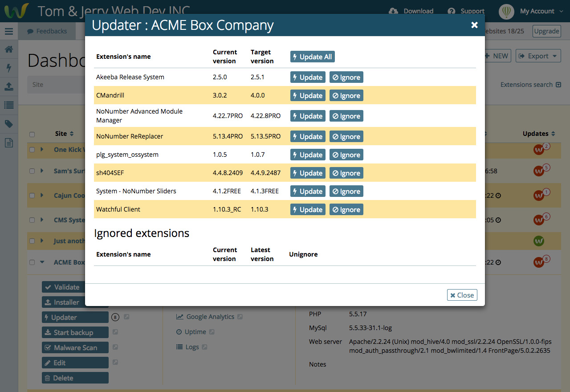The height and width of the screenshot is (392, 570).
Task: Open the Export dropdown
Action: click(x=538, y=56)
